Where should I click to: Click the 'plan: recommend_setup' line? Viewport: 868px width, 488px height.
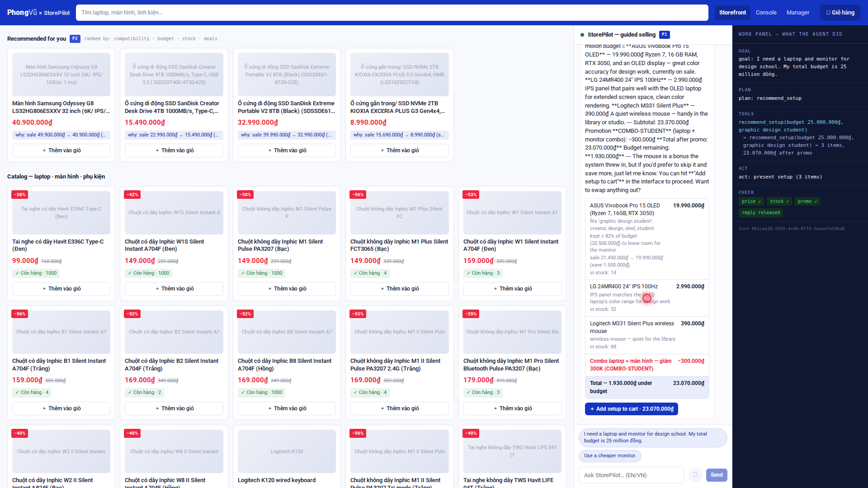770,99
